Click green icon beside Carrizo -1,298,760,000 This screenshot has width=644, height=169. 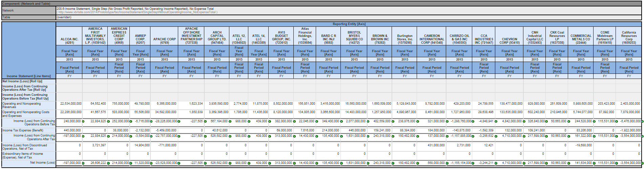(473, 122)
